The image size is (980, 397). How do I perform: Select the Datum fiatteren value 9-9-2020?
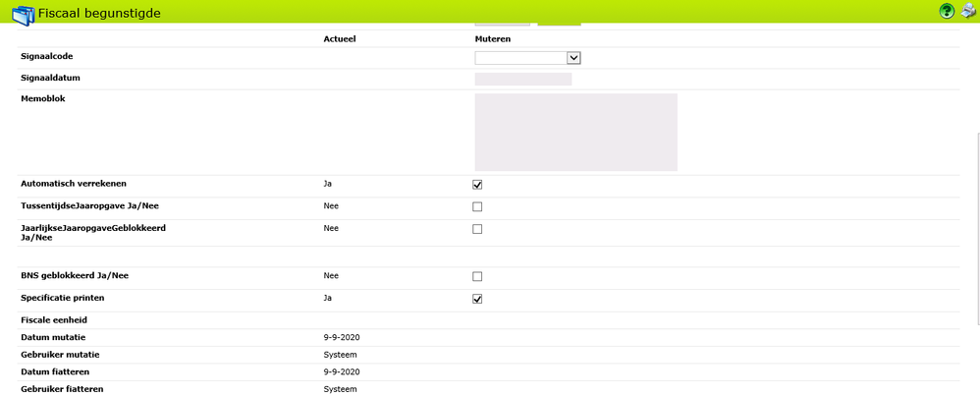pos(342,372)
